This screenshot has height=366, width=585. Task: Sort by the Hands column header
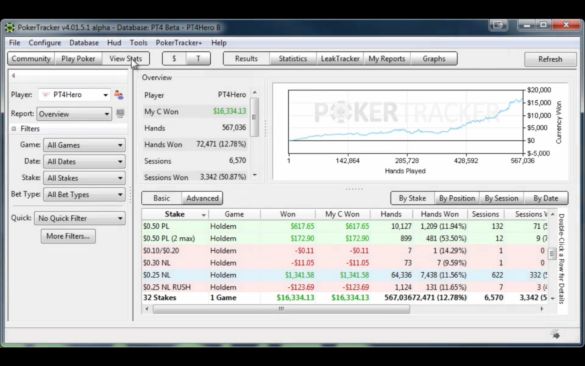pyautogui.click(x=391, y=214)
